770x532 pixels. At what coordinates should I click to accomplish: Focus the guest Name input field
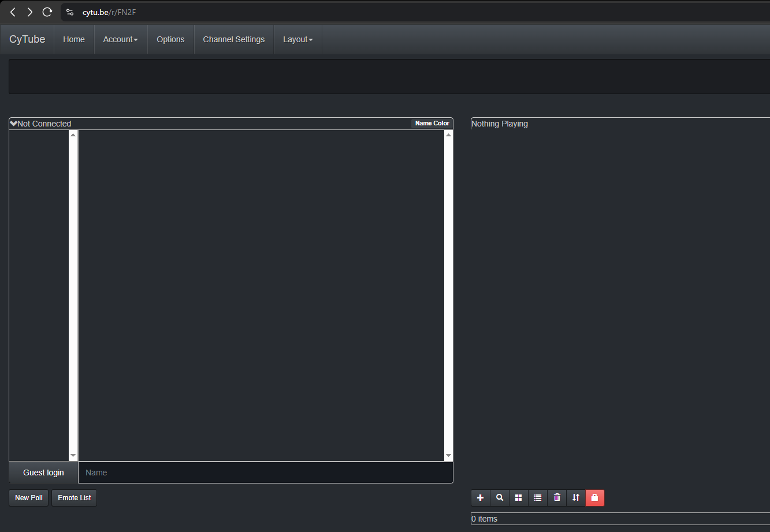(x=266, y=473)
